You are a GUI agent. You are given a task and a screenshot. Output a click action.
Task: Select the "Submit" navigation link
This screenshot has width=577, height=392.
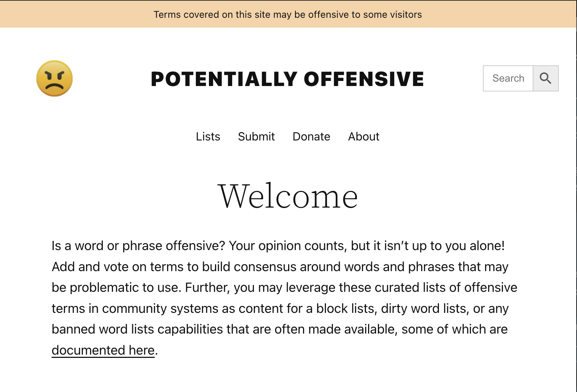(x=256, y=136)
